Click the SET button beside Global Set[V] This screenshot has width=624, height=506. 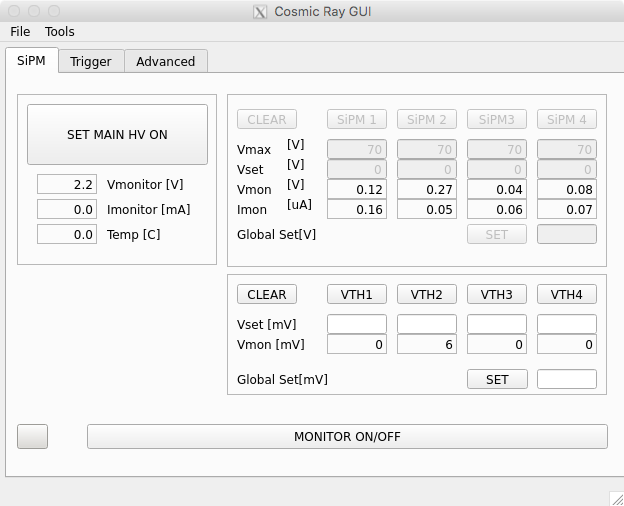[x=497, y=234]
